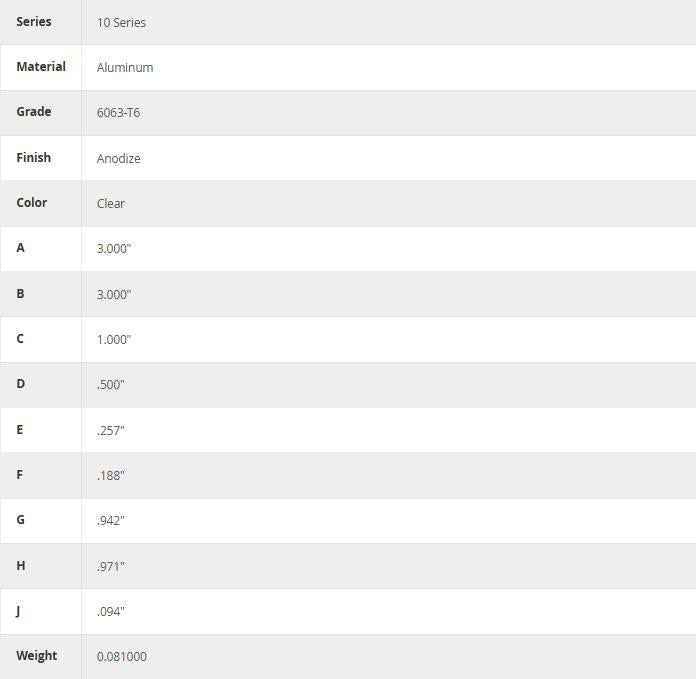Screen dimensions: 696x679
Task: Click the Material row label
Action: [x=41, y=66]
